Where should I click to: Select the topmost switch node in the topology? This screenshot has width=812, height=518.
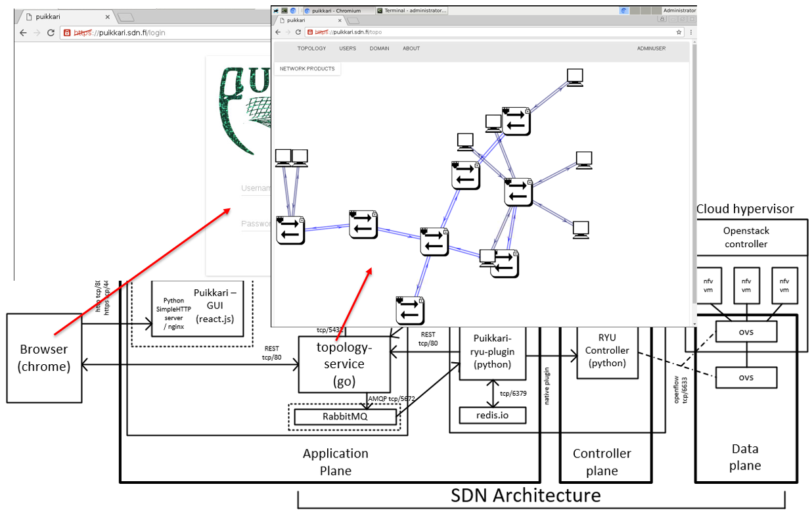(x=516, y=121)
